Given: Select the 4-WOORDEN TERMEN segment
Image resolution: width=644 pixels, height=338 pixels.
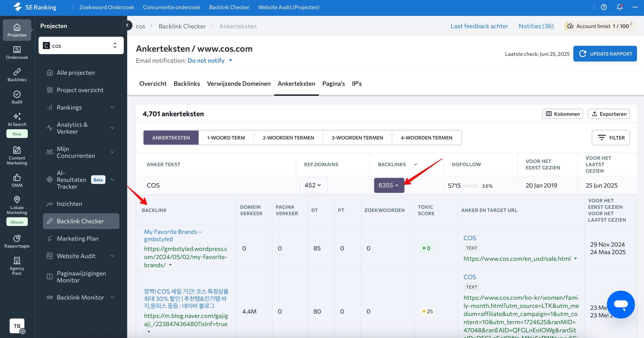Looking at the screenshot, I should pyautogui.click(x=426, y=138).
